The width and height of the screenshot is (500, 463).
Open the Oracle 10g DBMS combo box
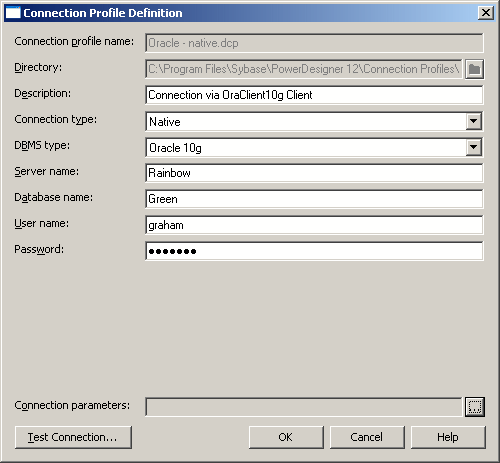click(x=314, y=147)
